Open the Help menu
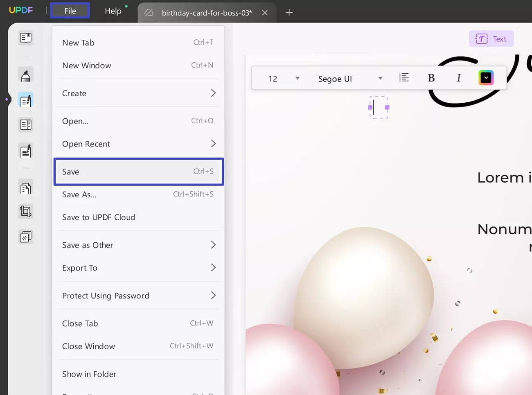This screenshot has height=395, width=532. point(113,11)
